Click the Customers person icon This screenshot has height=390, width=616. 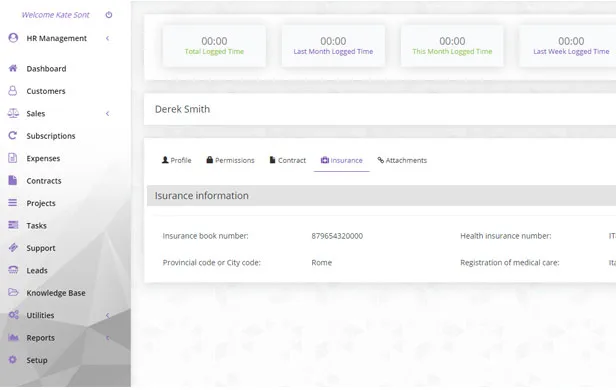pyautogui.click(x=13, y=91)
